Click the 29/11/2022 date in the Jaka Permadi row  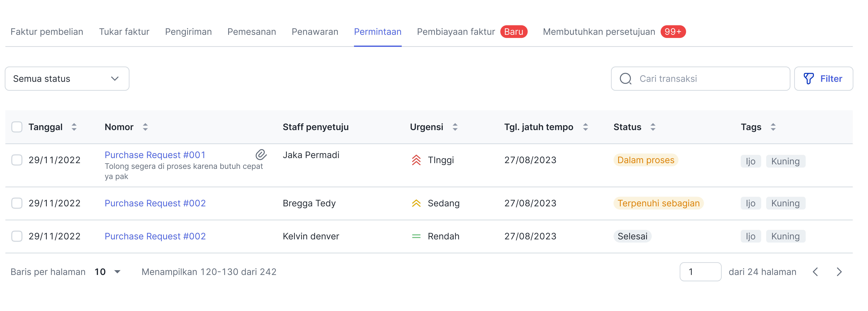pyautogui.click(x=55, y=160)
